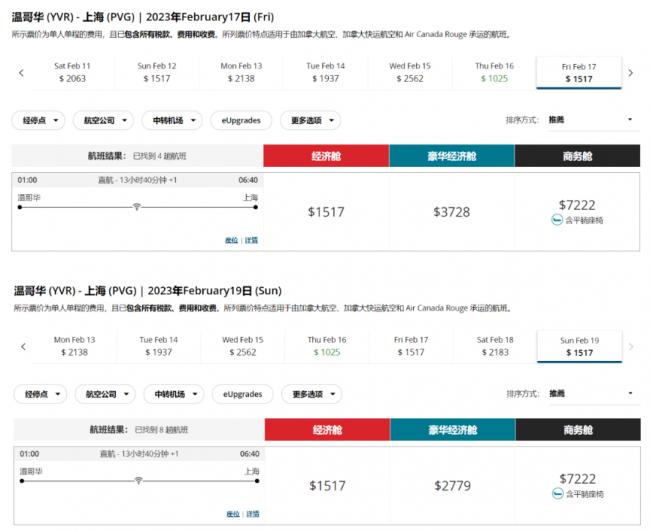Choose the $7222 business fare on Feb 17
The width and height of the screenshot is (650, 531).
tap(577, 212)
